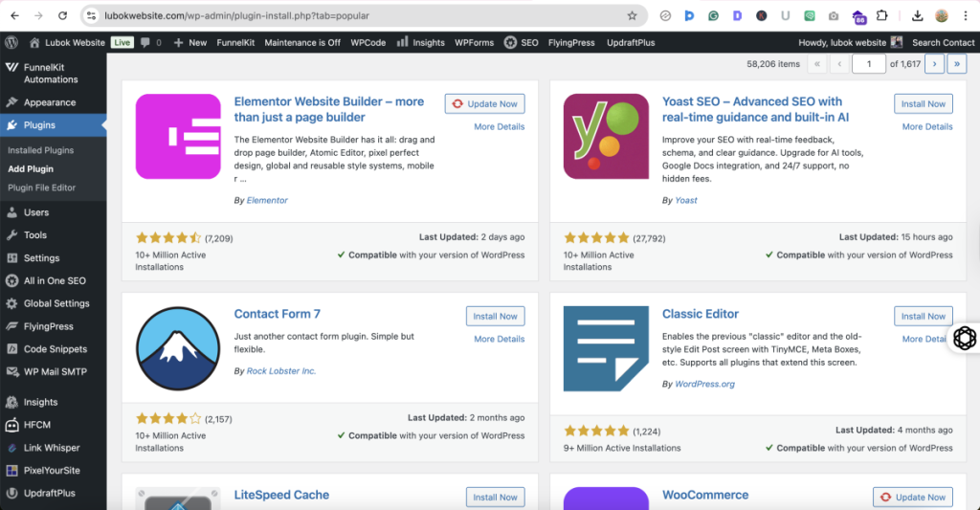Open the comments bubble icon in admin bar

coord(145,43)
